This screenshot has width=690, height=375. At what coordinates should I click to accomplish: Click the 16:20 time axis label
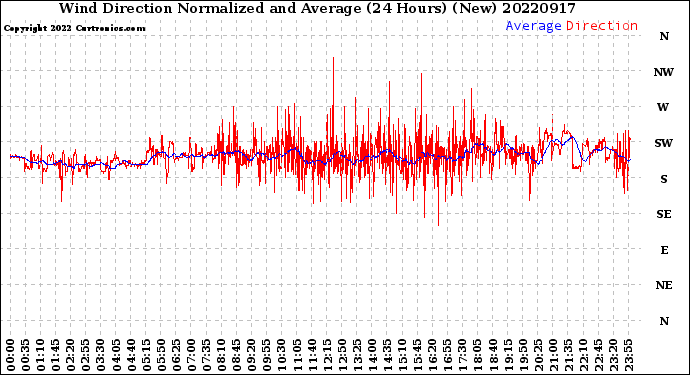433,355
